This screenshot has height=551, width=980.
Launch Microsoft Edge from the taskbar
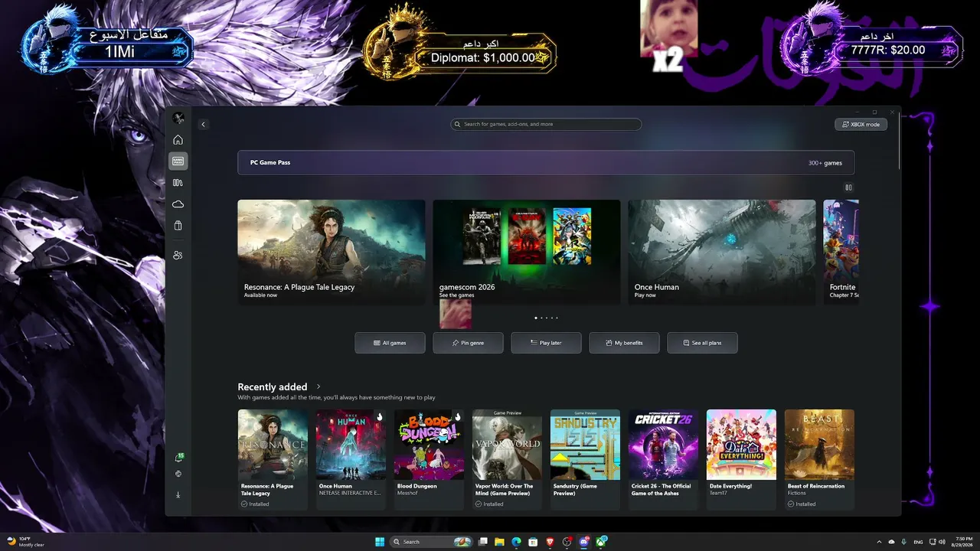point(516,542)
